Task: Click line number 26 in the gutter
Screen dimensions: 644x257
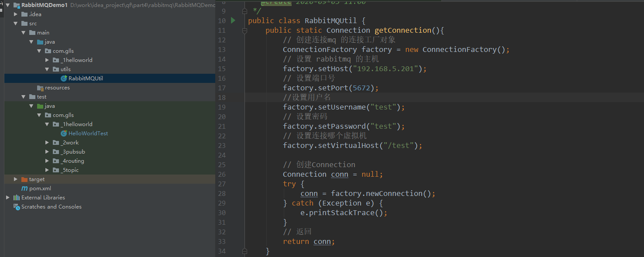Action: [221, 174]
